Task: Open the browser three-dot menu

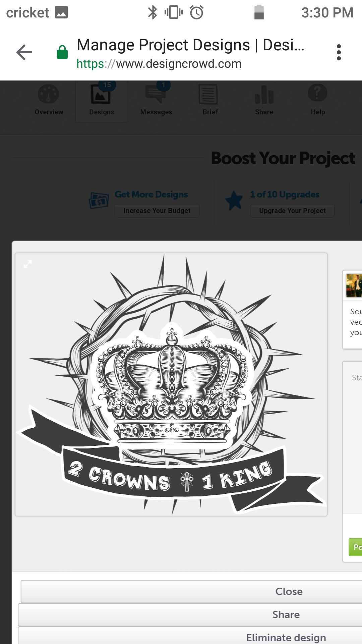Action: click(x=339, y=52)
